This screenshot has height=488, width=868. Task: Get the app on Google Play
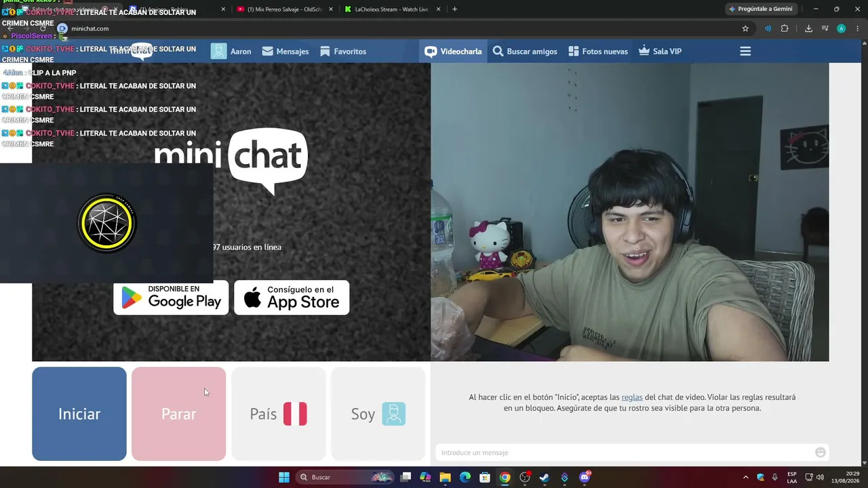[171, 298]
